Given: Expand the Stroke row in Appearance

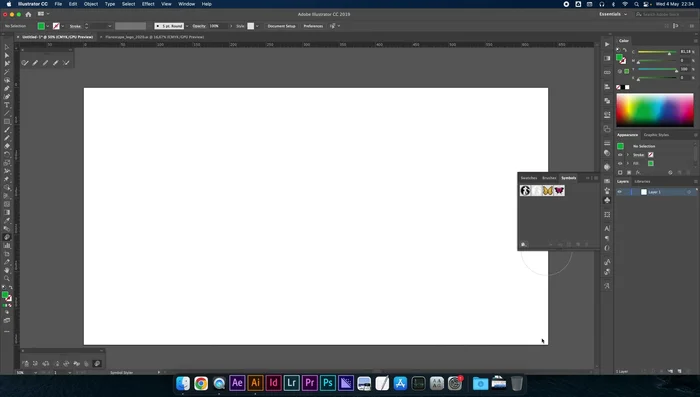Looking at the screenshot, I should click(x=628, y=155).
